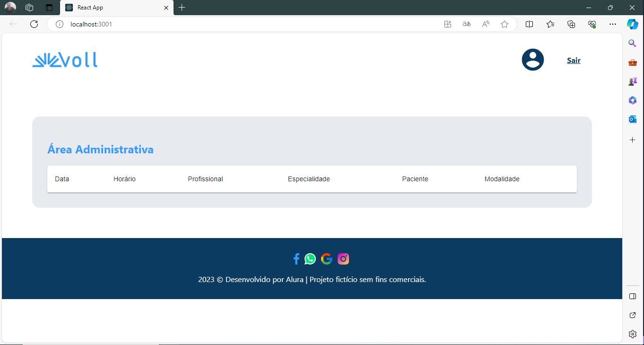This screenshot has width=644, height=345.
Task: Open external link icon in sidebar
Action: pos(633,315)
